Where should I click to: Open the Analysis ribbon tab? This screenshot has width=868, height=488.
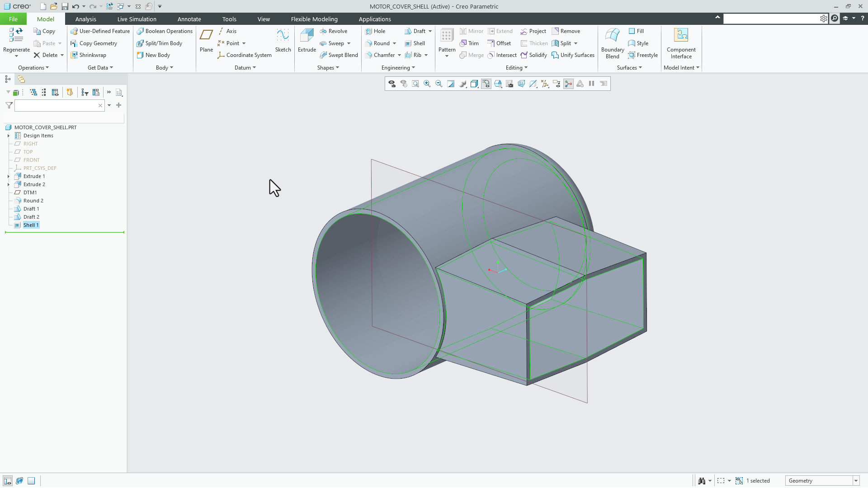[85, 19]
